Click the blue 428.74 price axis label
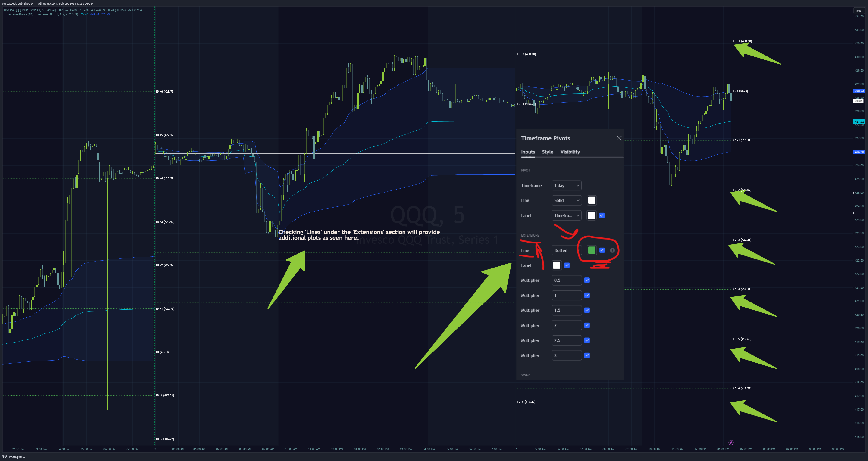The height and width of the screenshot is (461, 868). pyautogui.click(x=859, y=91)
